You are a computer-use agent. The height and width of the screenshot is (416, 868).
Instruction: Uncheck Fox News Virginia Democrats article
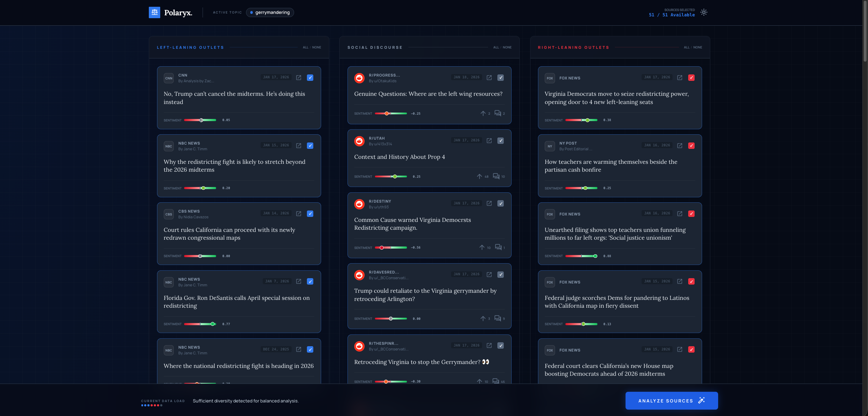click(x=691, y=78)
